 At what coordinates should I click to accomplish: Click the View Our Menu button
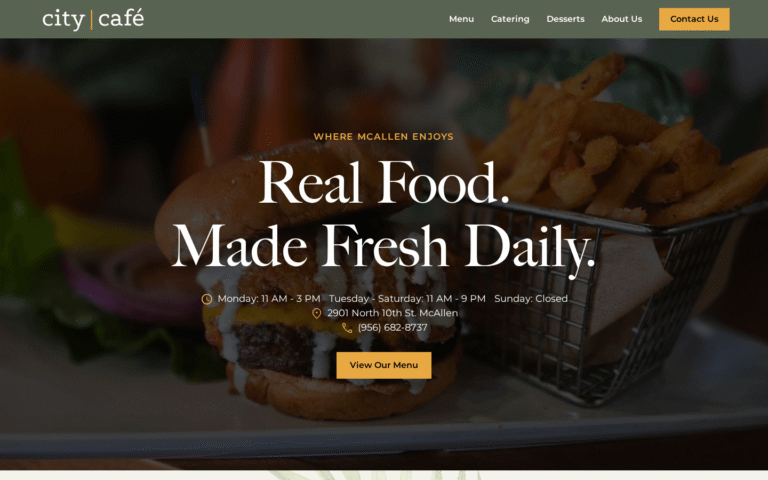pos(384,365)
